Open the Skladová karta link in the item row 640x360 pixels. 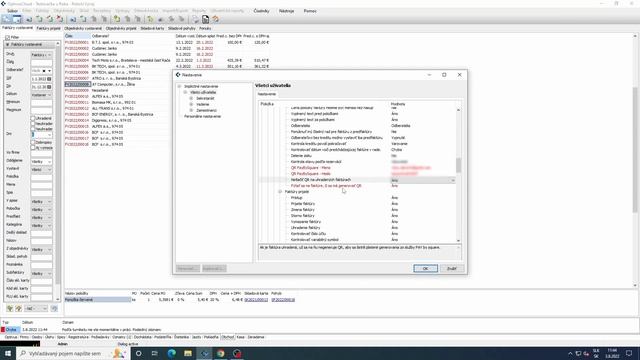(256, 300)
